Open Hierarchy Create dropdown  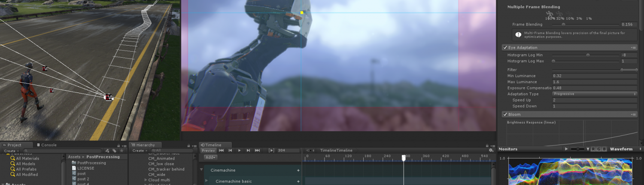(139, 151)
